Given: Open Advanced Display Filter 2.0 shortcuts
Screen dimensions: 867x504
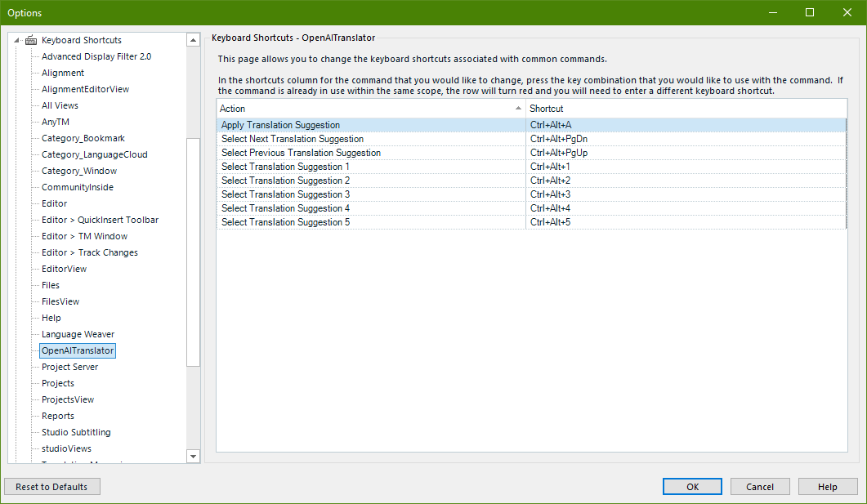Looking at the screenshot, I should [96, 56].
